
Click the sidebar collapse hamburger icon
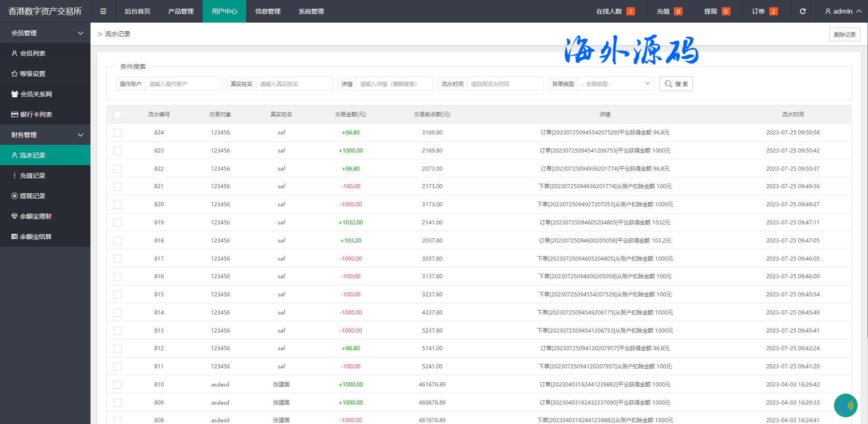(103, 11)
